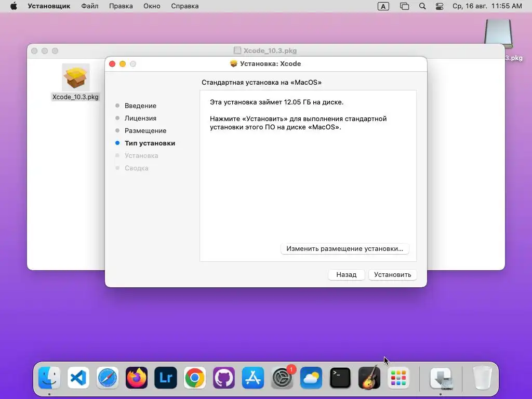Viewport: 532px width, 399px height.
Task: Click the keyboard input source indicator
Action: pos(383,6)
